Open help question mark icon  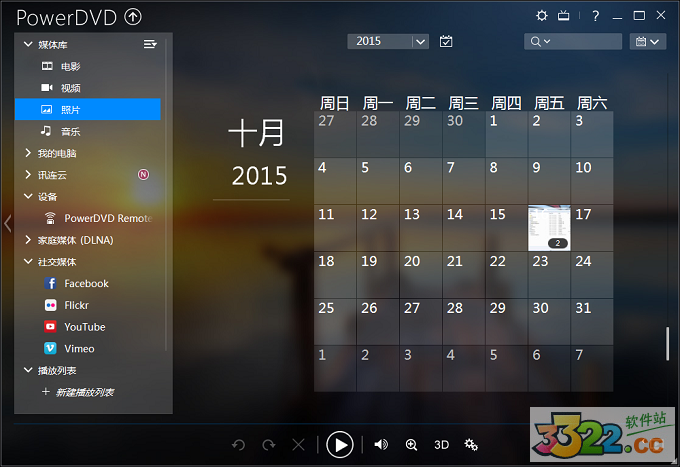pyautogui.click(x=596, y=16)
